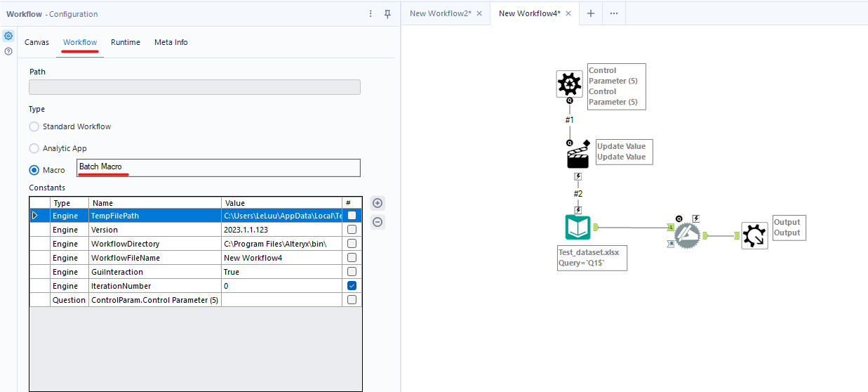Viewport: 868px width, 392px height.
Task: Click the #1 connection label
Action: point(570,120)
